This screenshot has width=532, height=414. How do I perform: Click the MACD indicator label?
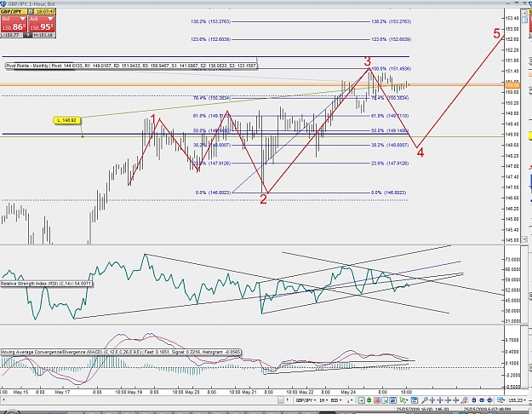[121, 352]
